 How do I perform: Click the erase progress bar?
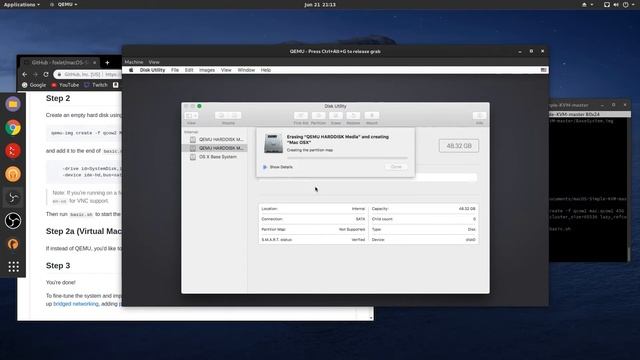(347, 157)
